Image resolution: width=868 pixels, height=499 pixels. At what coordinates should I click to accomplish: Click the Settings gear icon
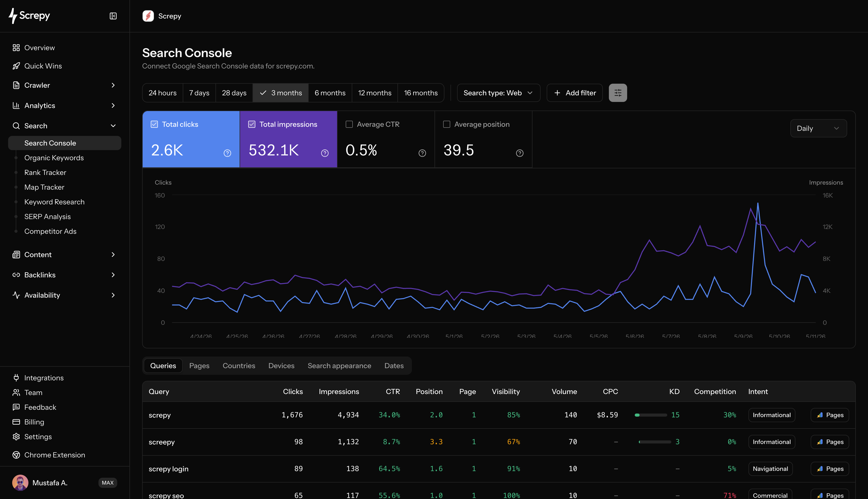(16, 437)
